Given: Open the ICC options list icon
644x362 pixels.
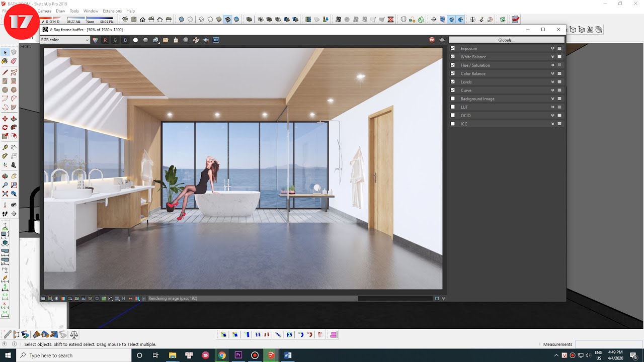Looking at the screenshot, I should point(559,124).
